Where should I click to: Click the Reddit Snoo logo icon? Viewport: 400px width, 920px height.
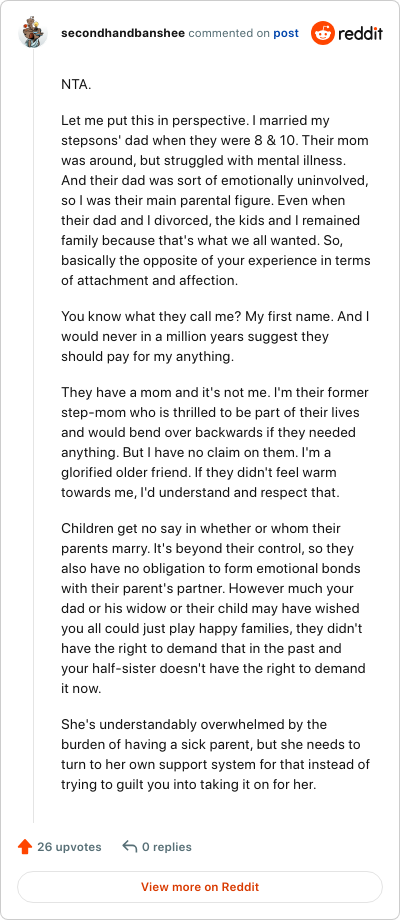click(323, 33)
